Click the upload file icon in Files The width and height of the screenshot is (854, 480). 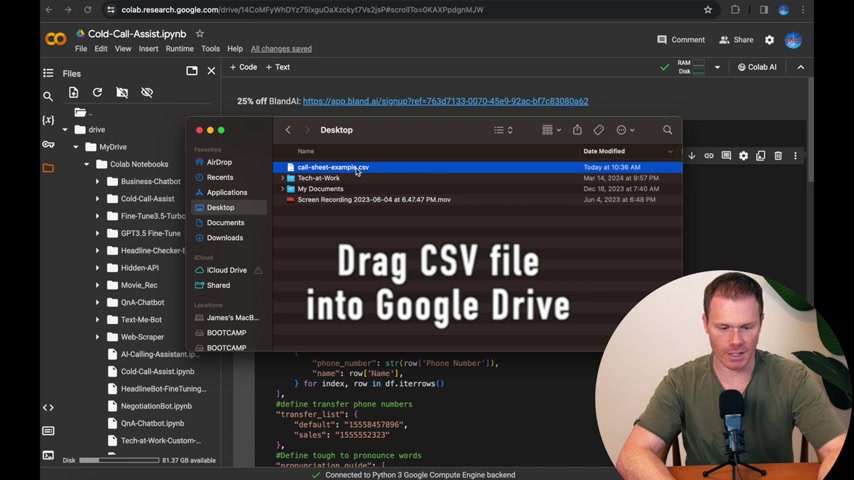point(74,92)
